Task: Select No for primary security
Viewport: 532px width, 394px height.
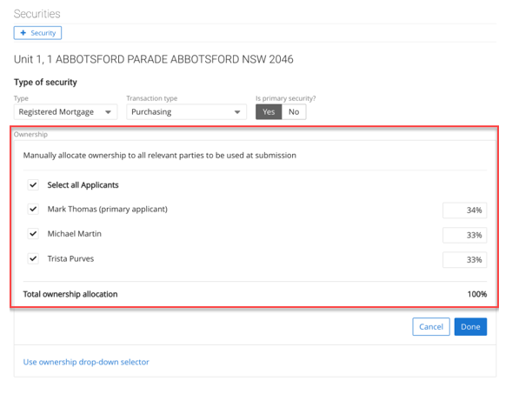Action: click(294, 112)
